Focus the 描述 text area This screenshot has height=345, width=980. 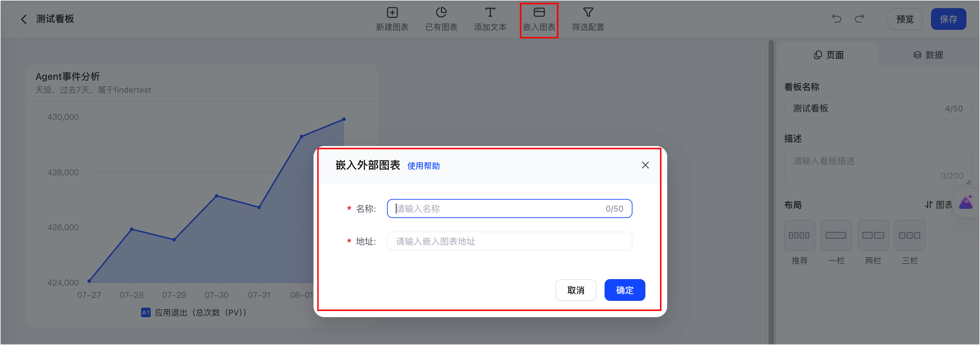877,167
